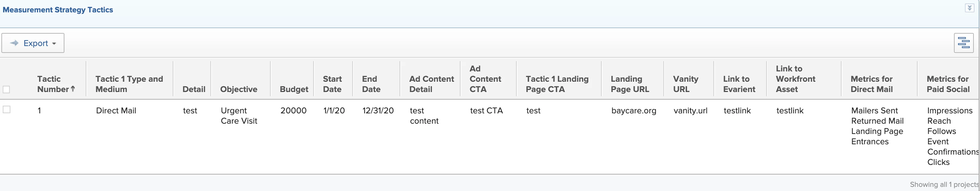The height and width of the screenshot is (191, 980).
Task: Click the Start Date column header
Action: tap(332, 84)
